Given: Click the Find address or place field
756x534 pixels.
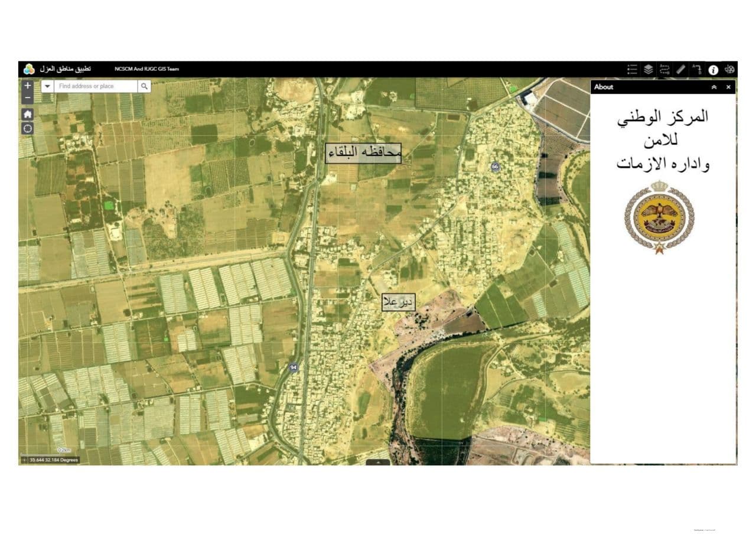Looking at the screenshot, I should coord(96,86).
